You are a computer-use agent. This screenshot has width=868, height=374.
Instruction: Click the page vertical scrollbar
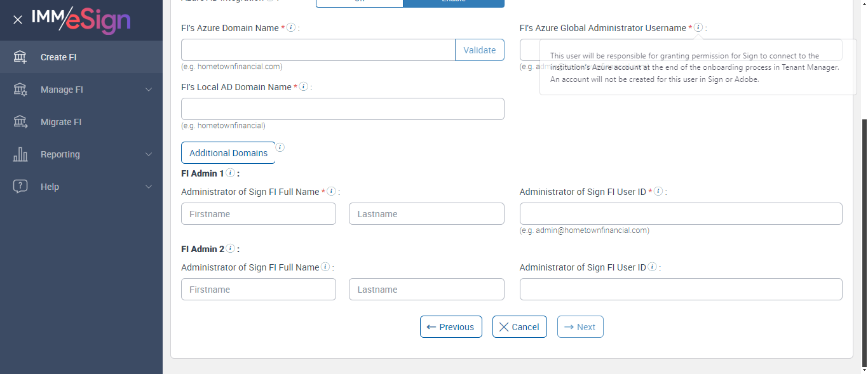click(864, 241)
